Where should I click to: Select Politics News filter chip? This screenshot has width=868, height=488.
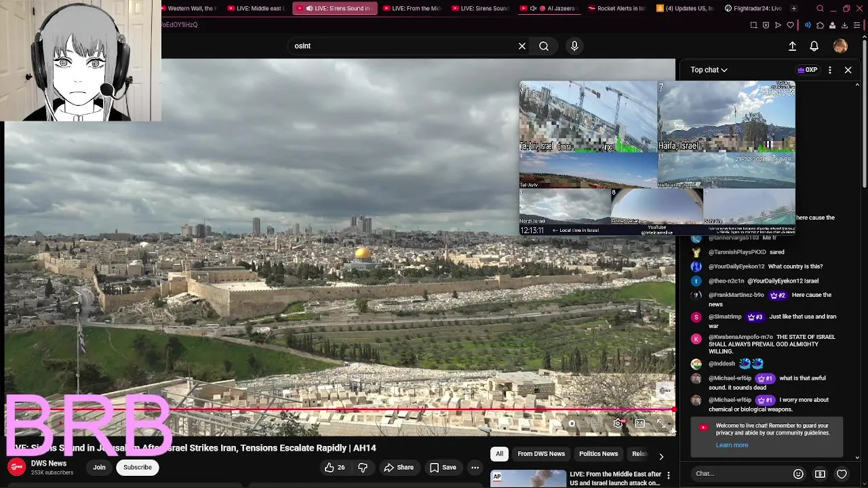(599, 453)
